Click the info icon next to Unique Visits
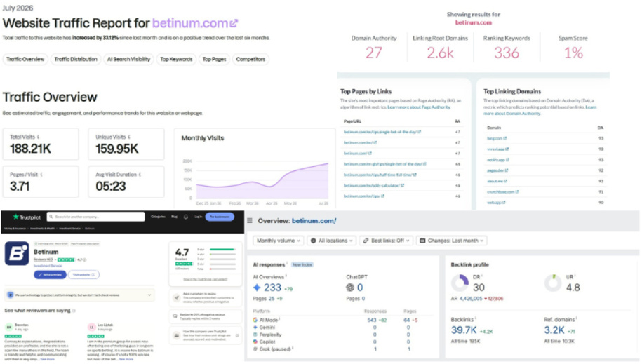This screenshot has width=642, height=364. click(129, 137)
